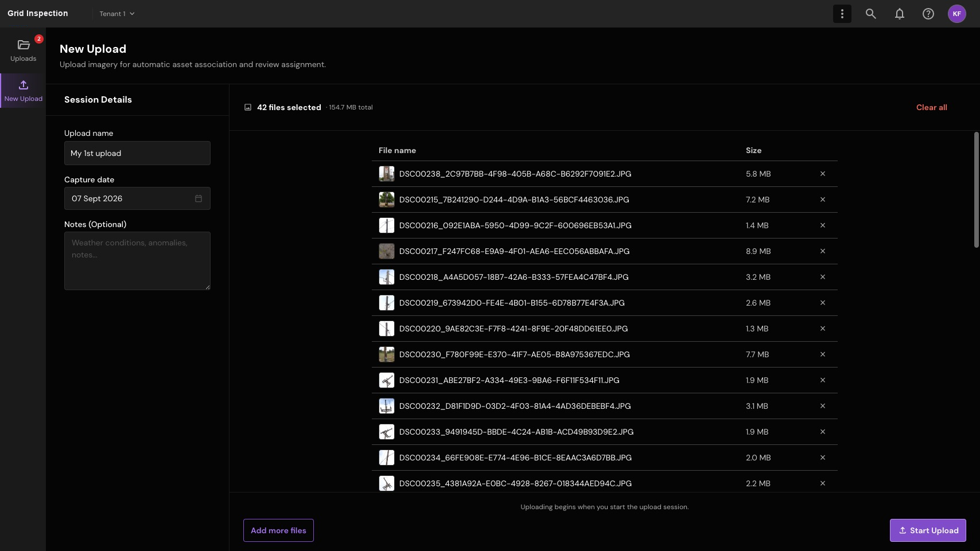Image resolution: width=980 pixels, height=551 pixels.
Task: Click the search magnifier icon
Action: [870, 14]
